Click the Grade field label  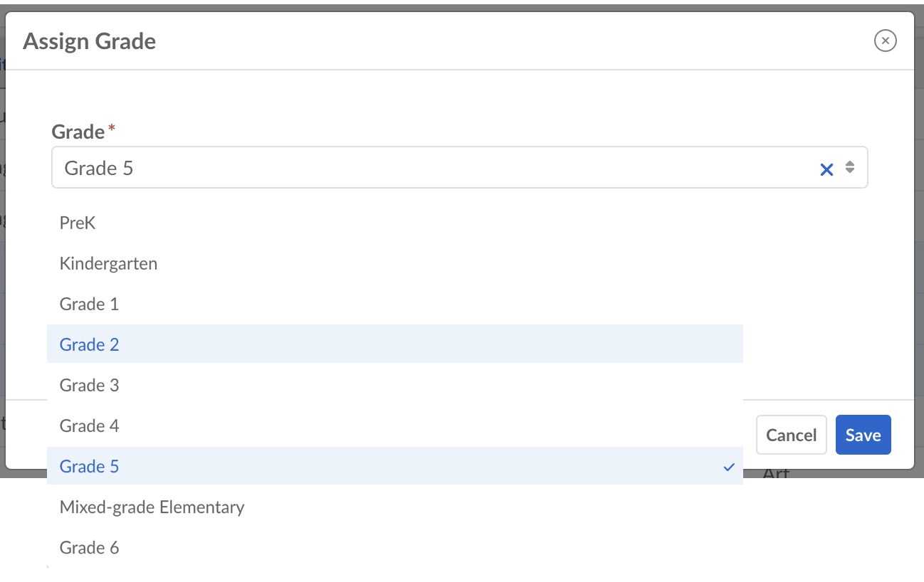pyautogui.click(x=78, y=132)
